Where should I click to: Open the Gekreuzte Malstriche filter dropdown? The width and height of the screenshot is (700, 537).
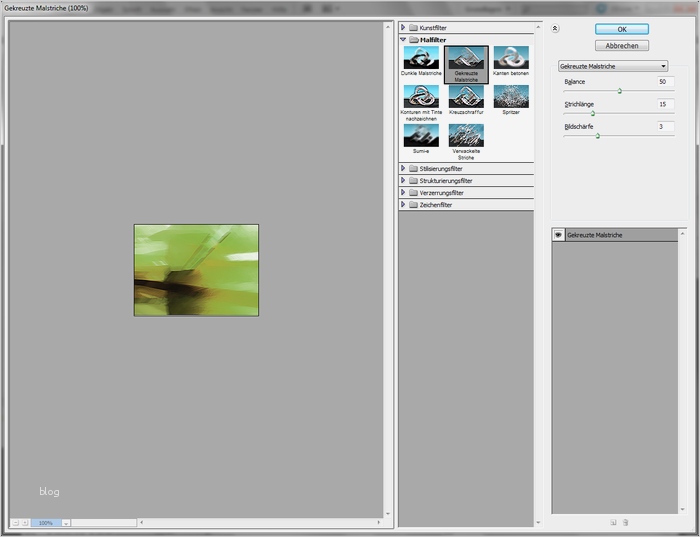coord(613,66)
